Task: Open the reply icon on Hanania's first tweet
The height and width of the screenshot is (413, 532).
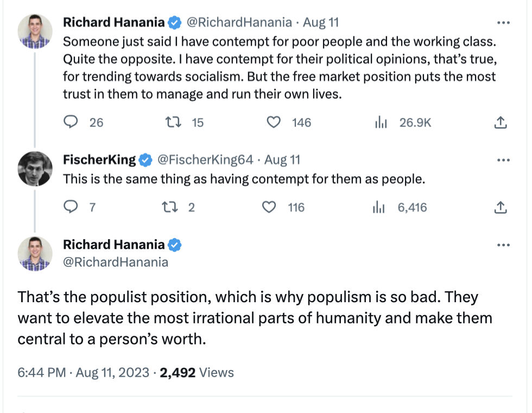Action: pyautogui.click(x=71, y=122)
